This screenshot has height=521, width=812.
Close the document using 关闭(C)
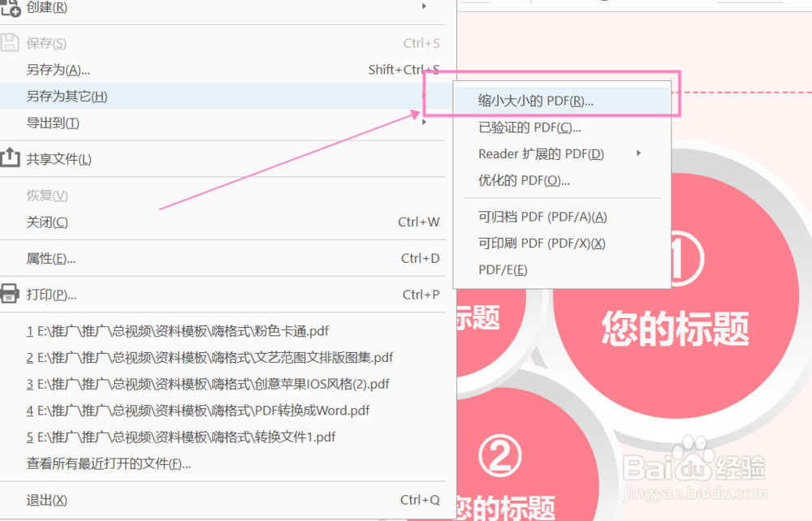point(46,222)
